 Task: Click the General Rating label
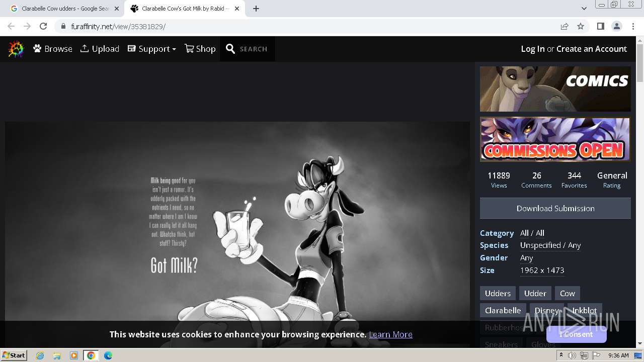coord(612,179)
